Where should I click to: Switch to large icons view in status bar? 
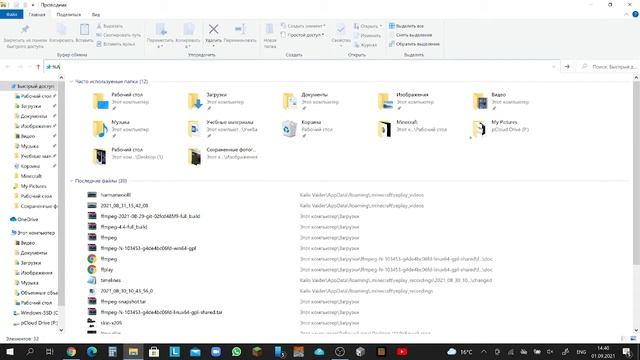point(633,338)
